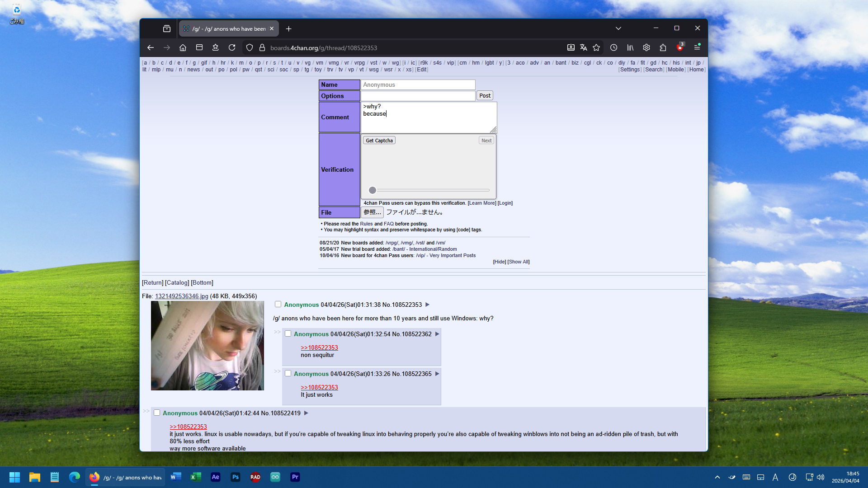Open Firefox View icon in tab bar
This screenshot has width=868, height=488.
click(x=167, y=28)
